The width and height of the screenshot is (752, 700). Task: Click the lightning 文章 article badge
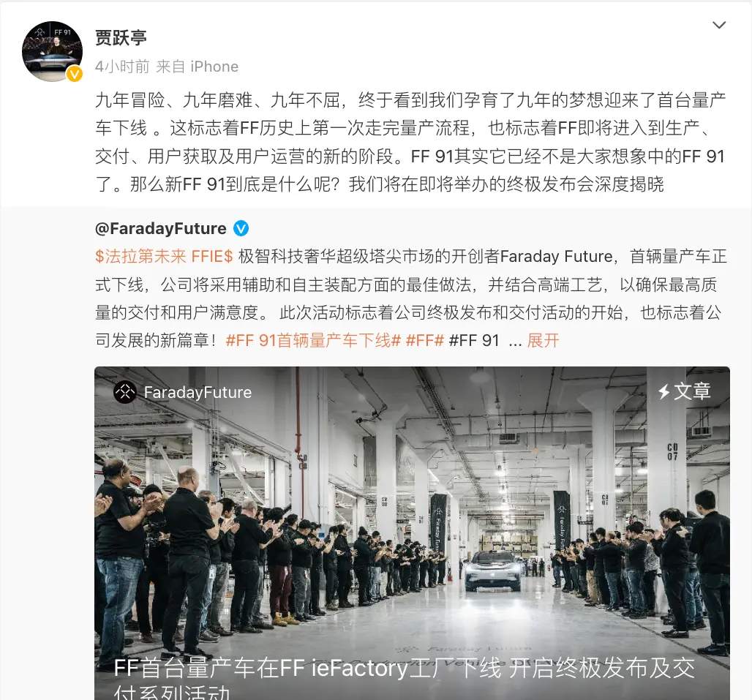point(685,391)
